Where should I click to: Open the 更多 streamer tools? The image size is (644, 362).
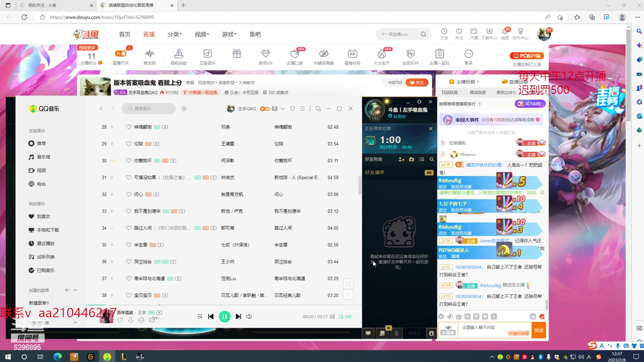point(469,57)
